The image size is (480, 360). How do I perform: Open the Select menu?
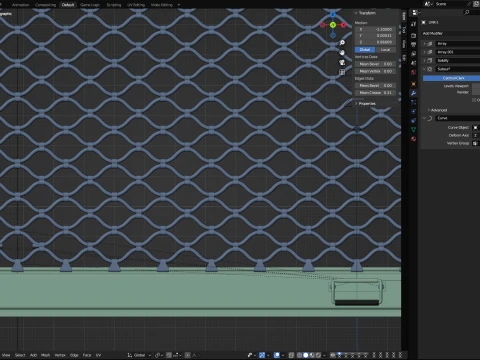20,355
